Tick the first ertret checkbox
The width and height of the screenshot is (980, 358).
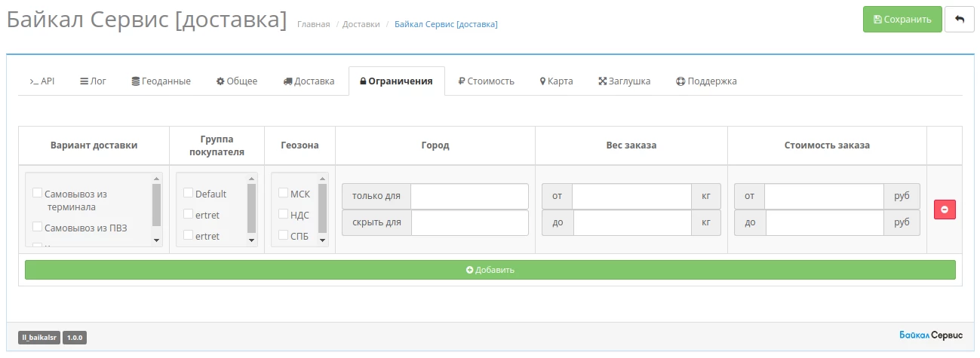pos(188,215)
